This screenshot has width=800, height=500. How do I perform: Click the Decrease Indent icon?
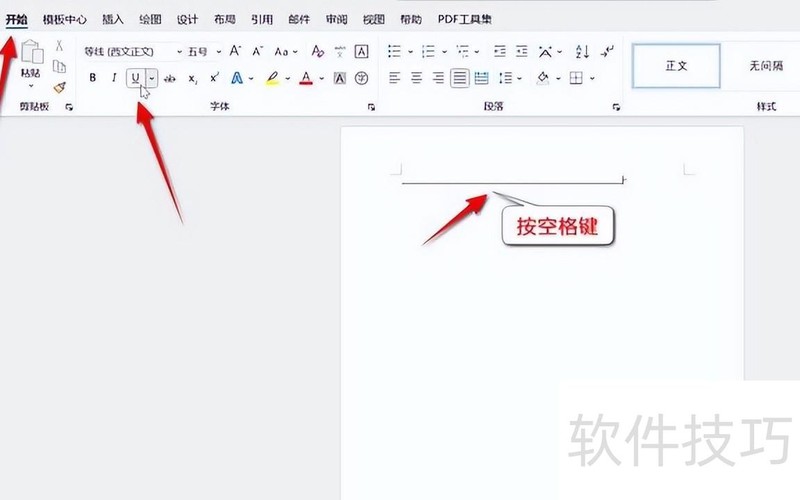coord(500,51)
